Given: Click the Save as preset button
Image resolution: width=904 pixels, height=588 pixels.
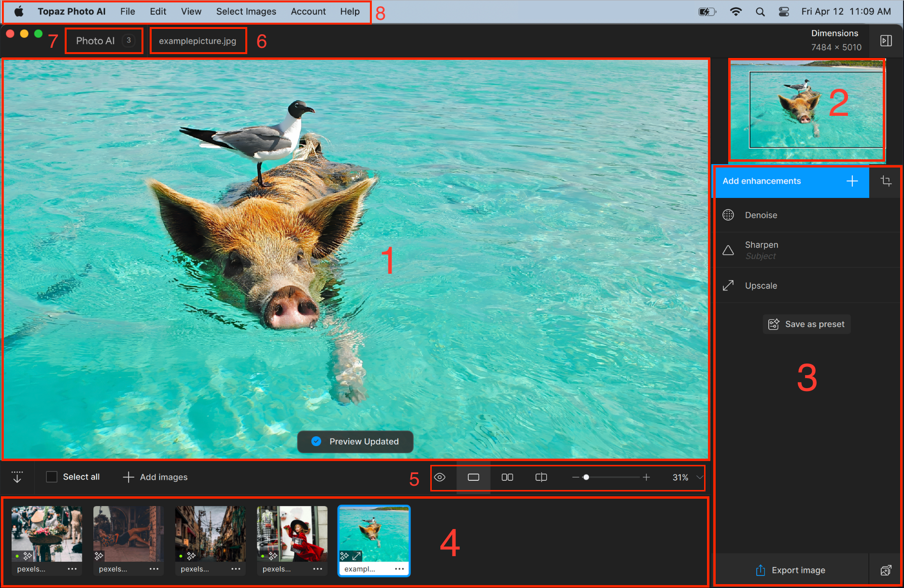Looking at the screenshot, I should click(x=806, y=324).
